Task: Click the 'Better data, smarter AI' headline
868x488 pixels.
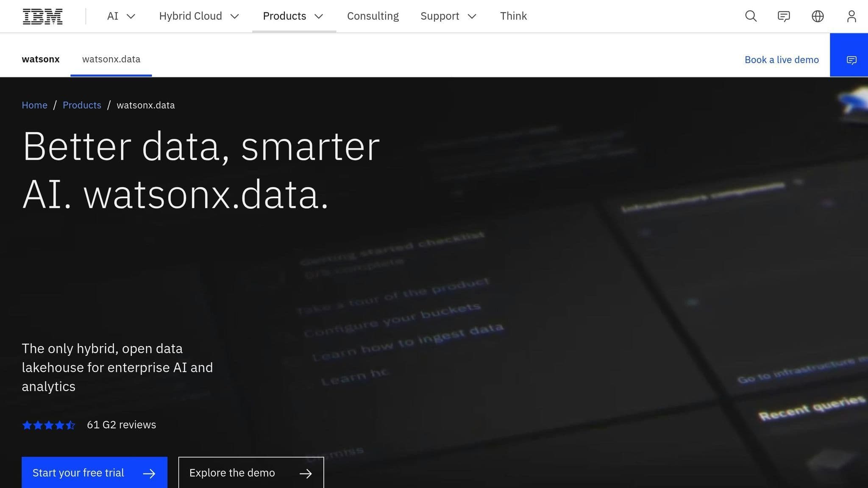Action: (201, 170)
